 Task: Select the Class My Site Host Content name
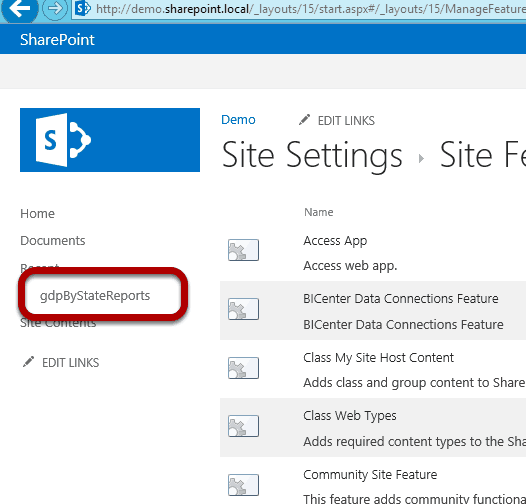tap(378, 358)
